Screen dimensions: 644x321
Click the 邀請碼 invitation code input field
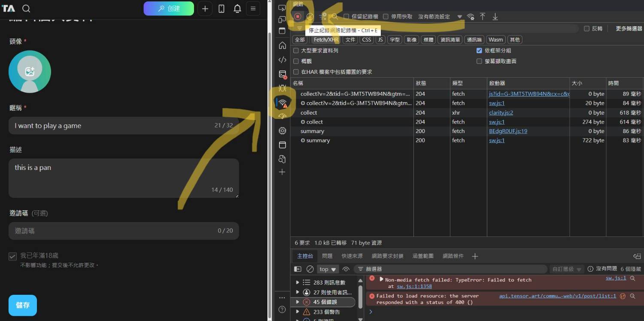(x=124, y=231)
